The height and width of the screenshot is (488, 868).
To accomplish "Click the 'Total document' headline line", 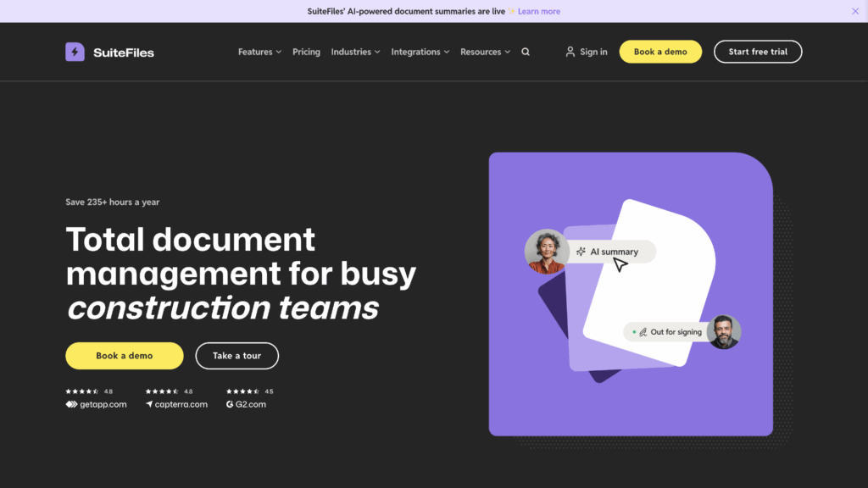I will [191, 240].
